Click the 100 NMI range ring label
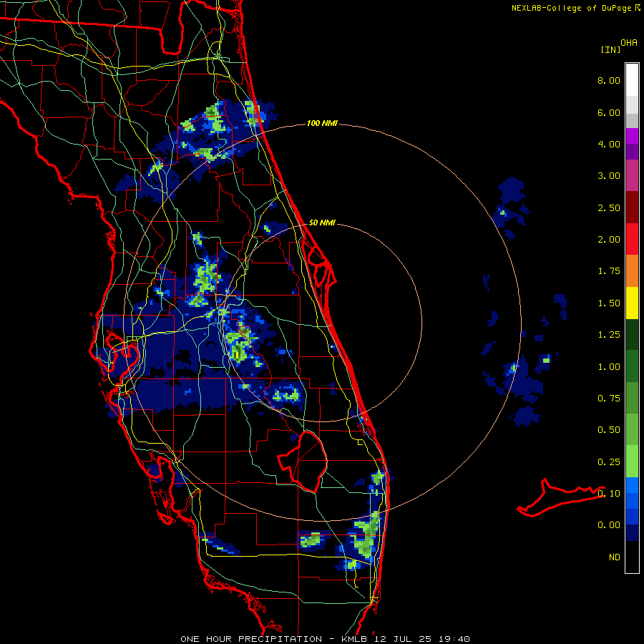 coord(322,123)
